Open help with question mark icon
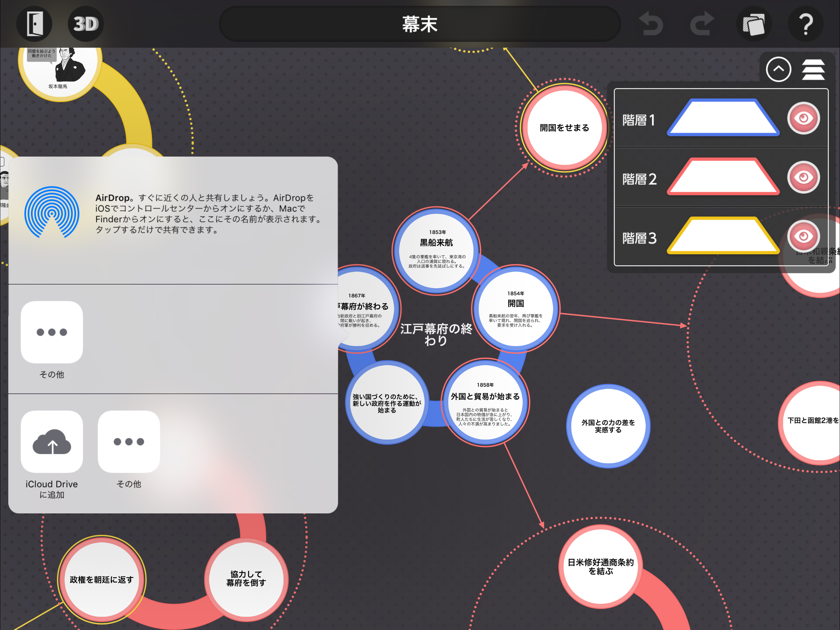 806,24
